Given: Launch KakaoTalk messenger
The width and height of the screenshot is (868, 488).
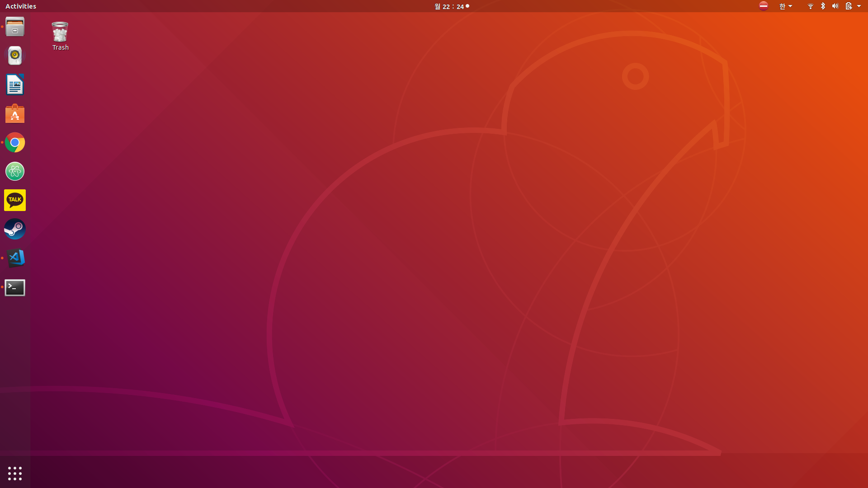Looking at the screenshot, I should [x=15, y=200].
